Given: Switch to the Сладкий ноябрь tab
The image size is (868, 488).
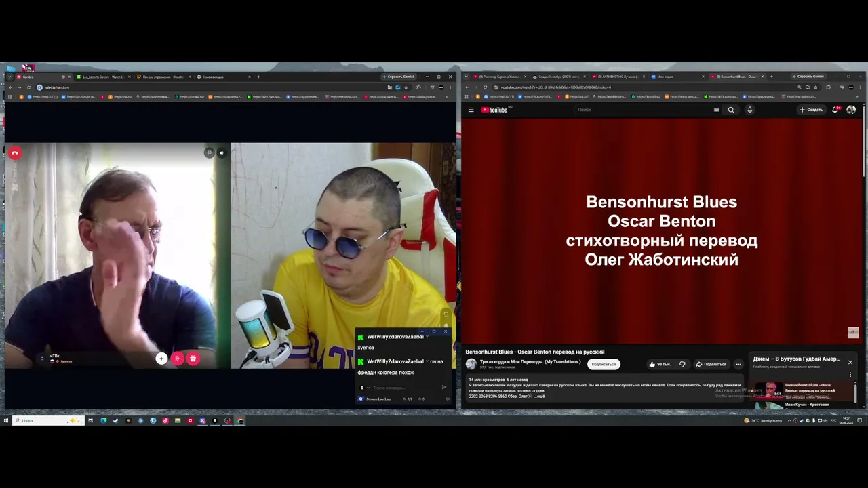Looking at the screenshot, I should coord(560,77).
